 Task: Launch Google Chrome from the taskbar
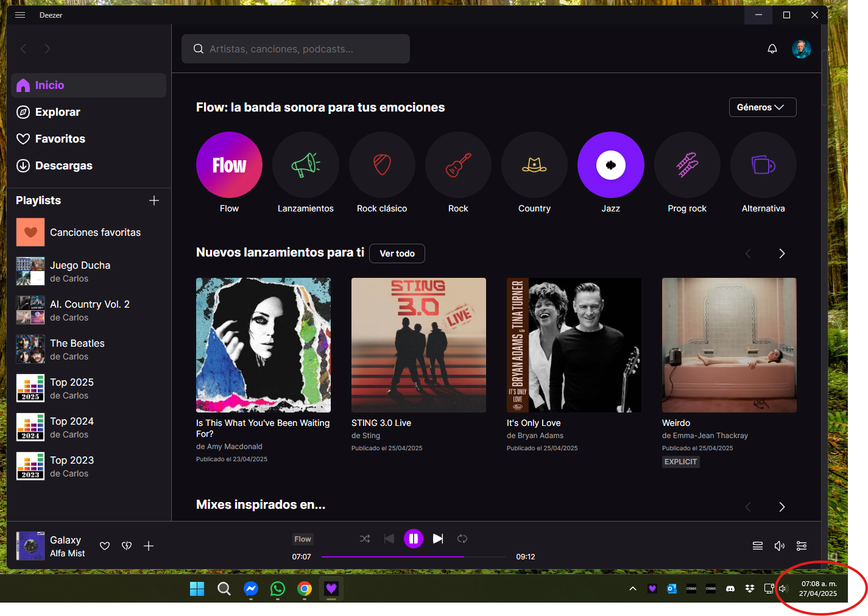point(305,589)
